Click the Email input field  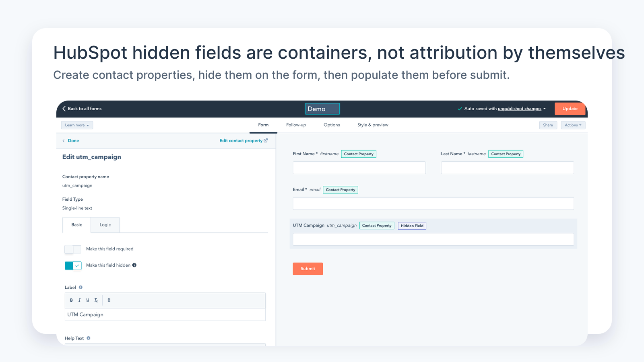[x=433, y=204]
